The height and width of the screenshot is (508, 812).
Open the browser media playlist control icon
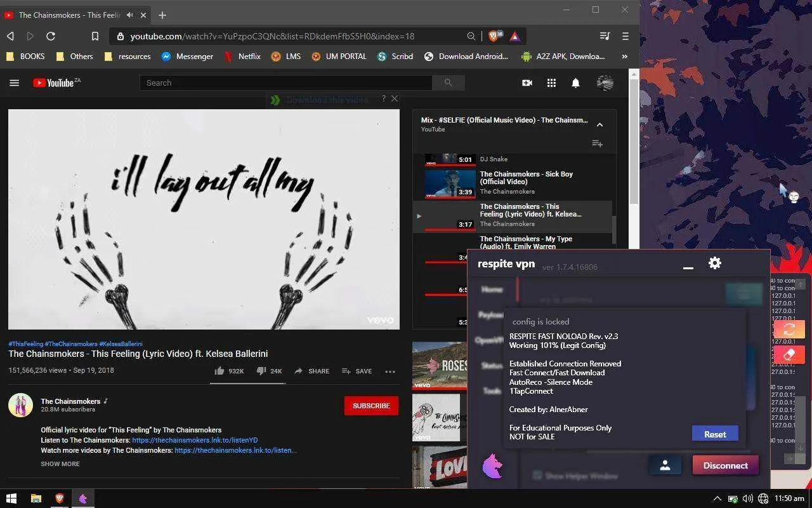click(605, 36)
